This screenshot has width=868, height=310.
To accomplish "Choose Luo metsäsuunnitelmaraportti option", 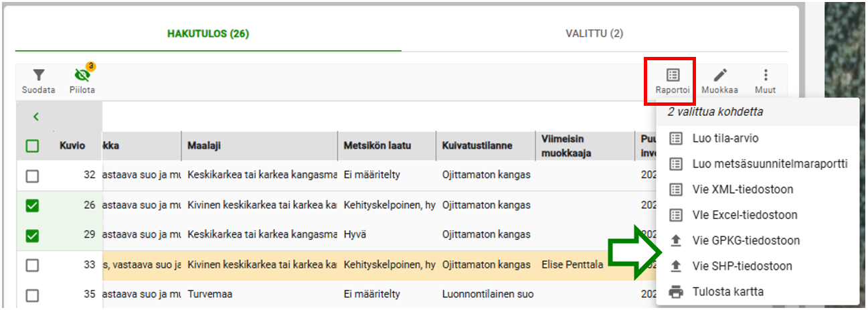I will tap(760, 163).
